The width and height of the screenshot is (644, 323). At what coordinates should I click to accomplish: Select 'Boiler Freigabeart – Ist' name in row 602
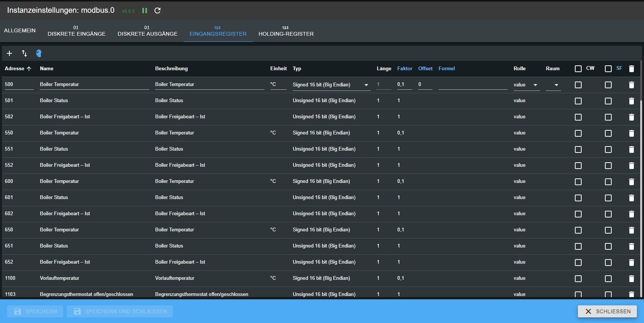click(65, 214)
